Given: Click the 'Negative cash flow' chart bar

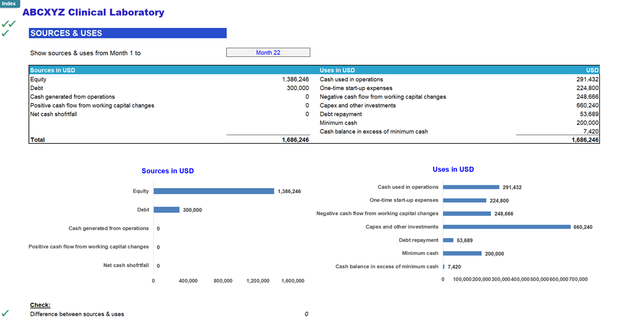Looking at the screenshot, I should click(467, 214).
